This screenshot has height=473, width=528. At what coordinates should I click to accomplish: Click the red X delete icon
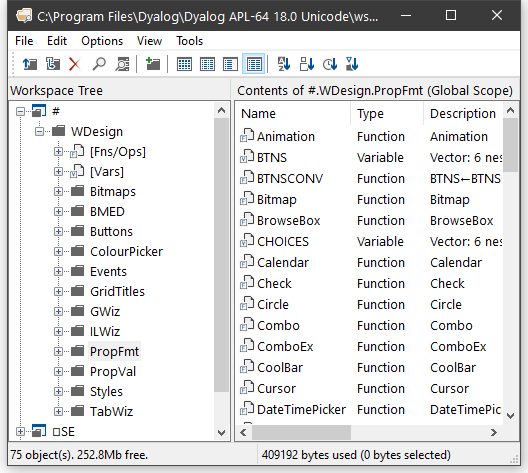[74, 64]
